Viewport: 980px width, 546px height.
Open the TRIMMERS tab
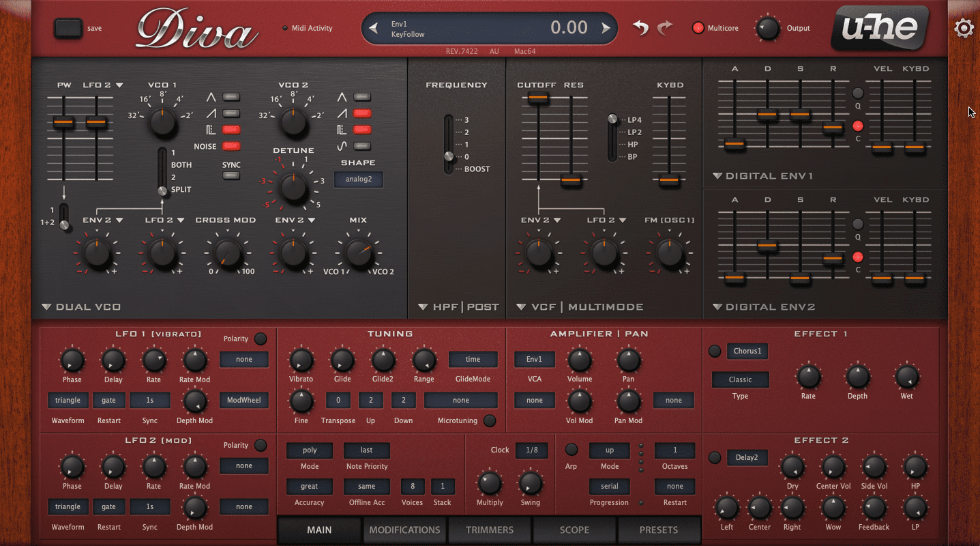pyautogui.click(x=490, y=530)
